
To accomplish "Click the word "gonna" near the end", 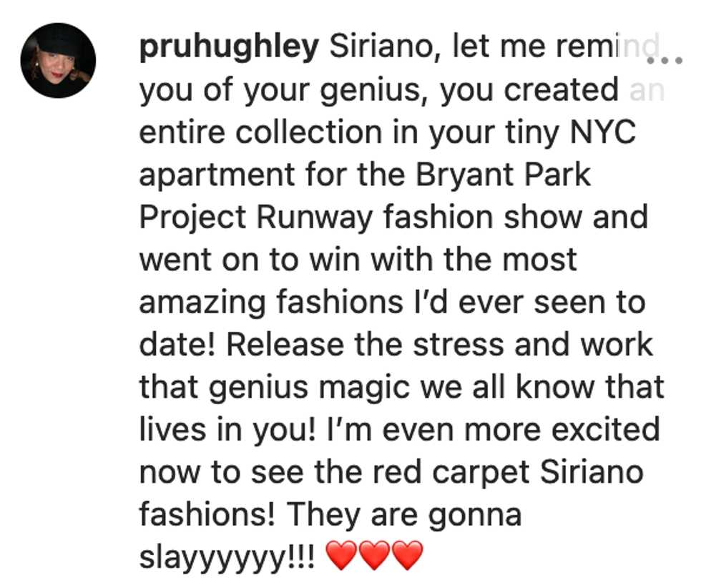I will tap(475, 515).
